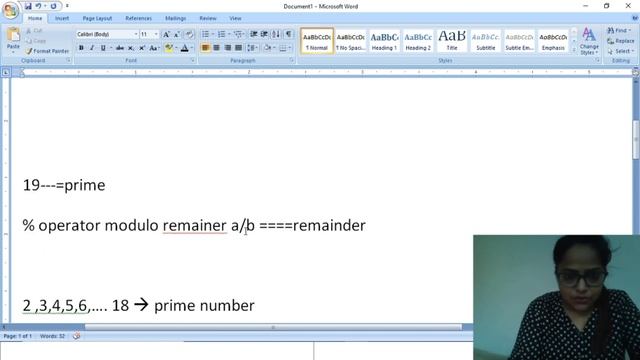
Task: Toggle Bold formatting
Action: pos(81,48)
